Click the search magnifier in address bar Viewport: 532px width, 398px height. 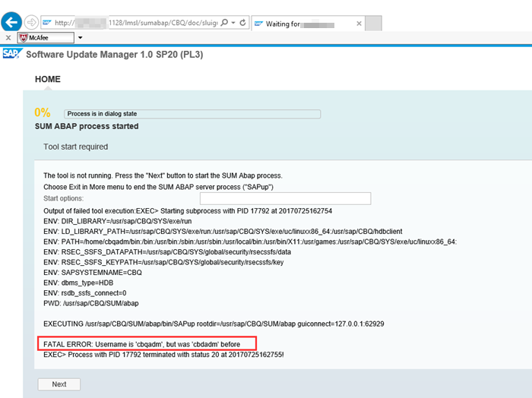point(224,23)
